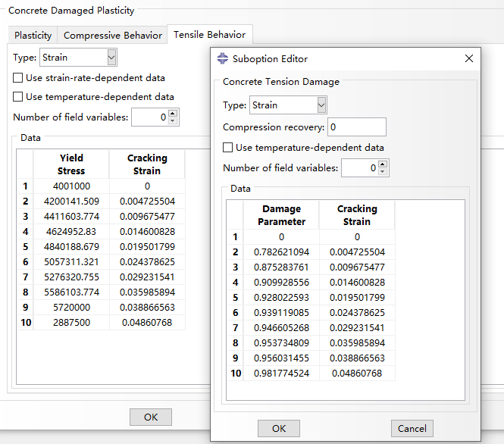This screenshot has width=504, height=444.
Task: Select the Tensile Behavior tab
Action: pos(209,35)
